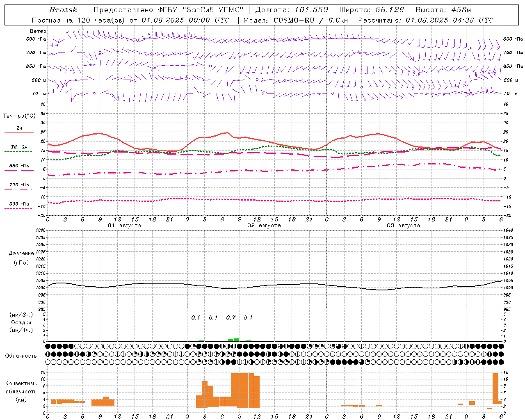Click the "(км)" unit under convective cloud label
Screen dimensions: 525x420
point(21,399)
